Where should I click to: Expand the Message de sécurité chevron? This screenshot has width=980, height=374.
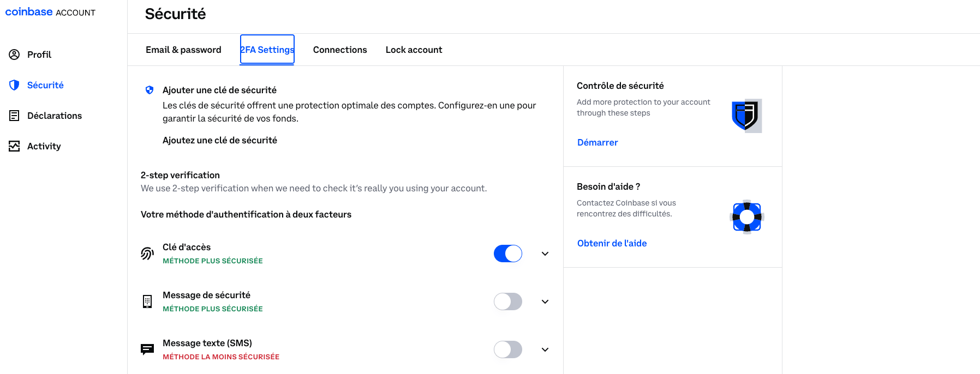point(545,301)
